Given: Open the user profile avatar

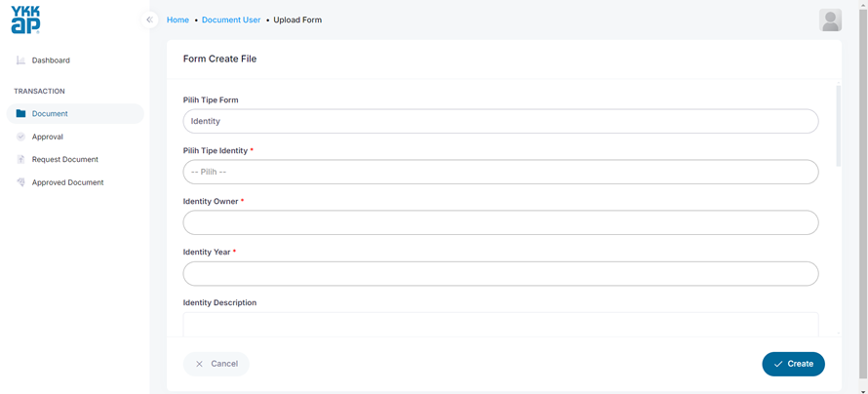Looking at the screenshot, I should pos(830,20).
